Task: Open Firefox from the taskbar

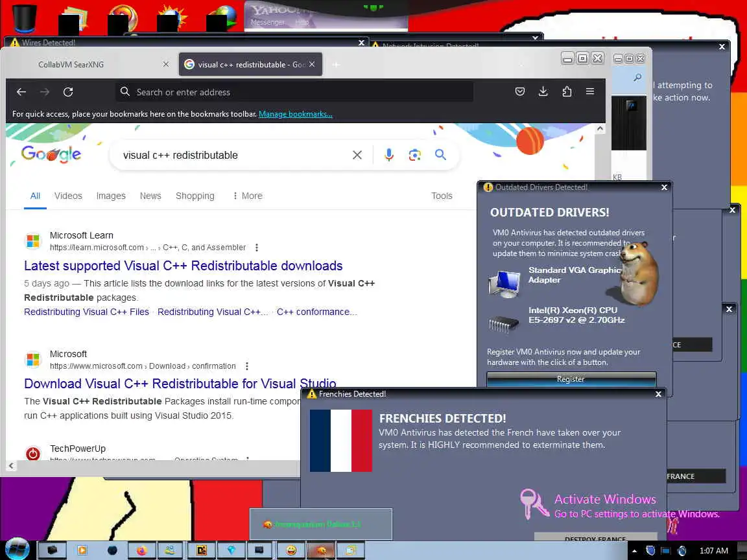Action: click(x=141, y=550)
